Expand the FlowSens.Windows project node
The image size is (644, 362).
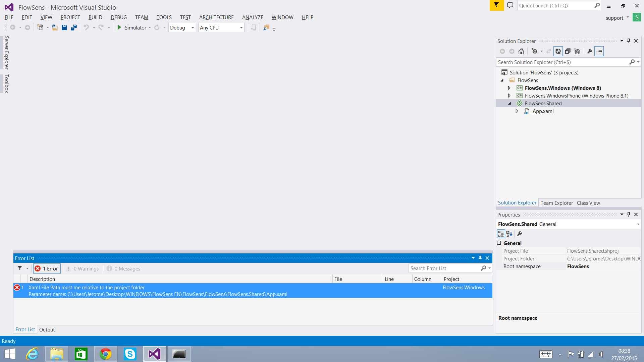click(x=509, y=88)
